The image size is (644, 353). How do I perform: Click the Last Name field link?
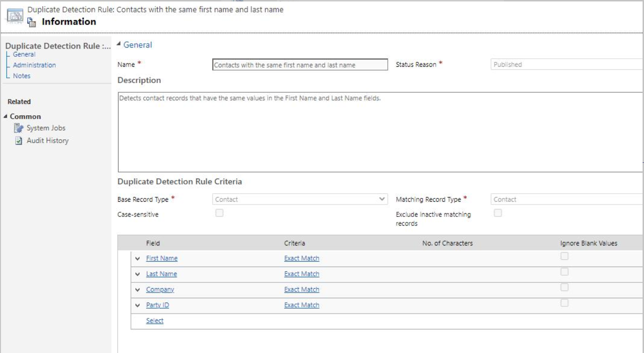[x=161, y=274]
